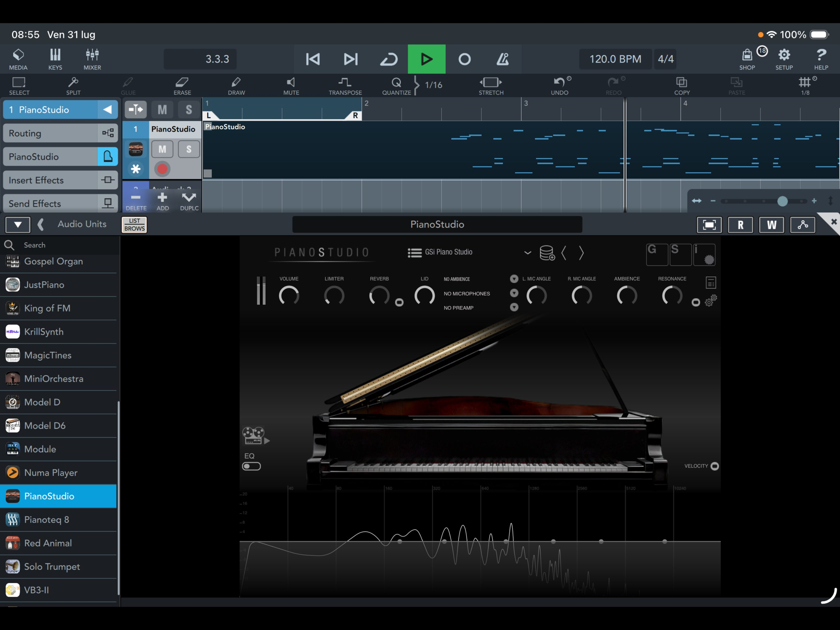Open PianoStudio track instrument icon
840x630 pixels.
[x=136, y=149]
